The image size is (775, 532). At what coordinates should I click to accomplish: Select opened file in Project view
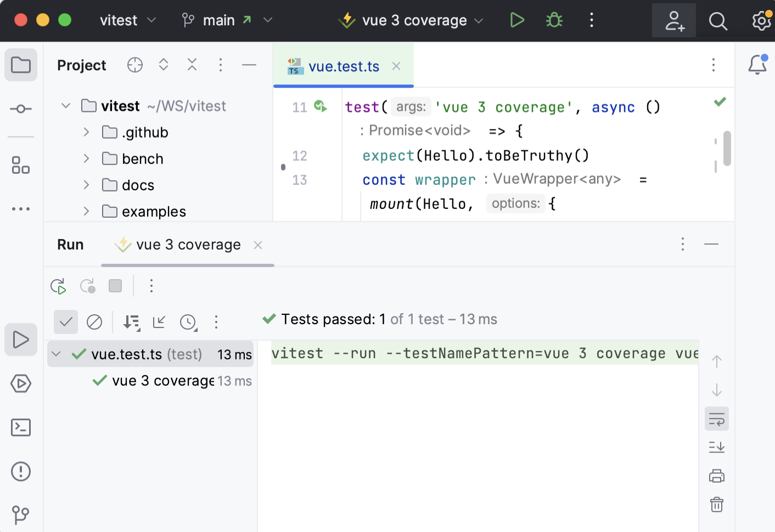point(135,65)
